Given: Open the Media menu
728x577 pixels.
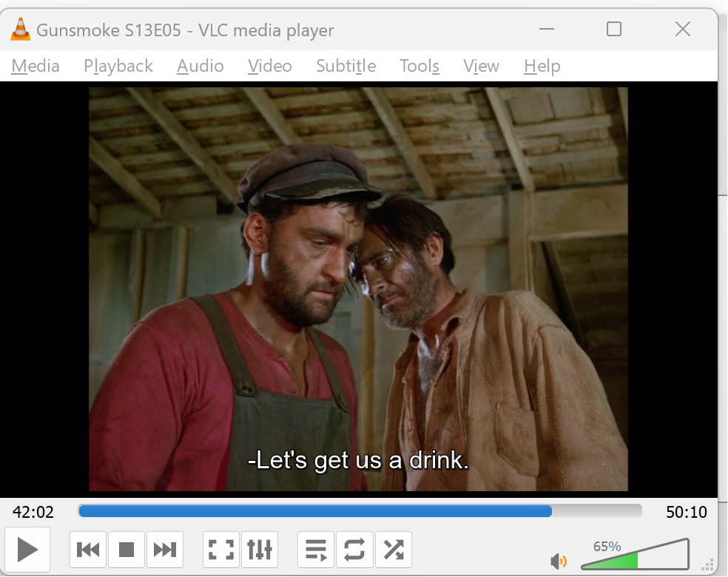Looking at the screenshot, I should point(36,66).
